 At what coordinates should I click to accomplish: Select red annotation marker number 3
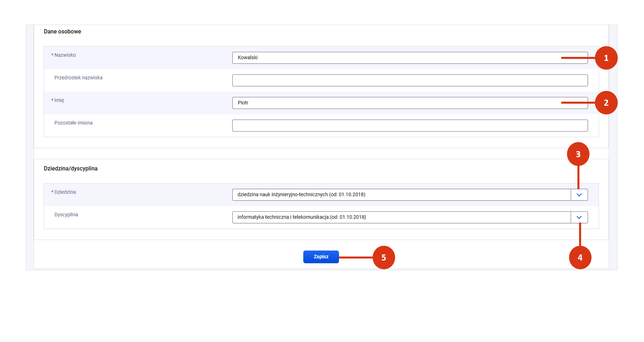578,154
